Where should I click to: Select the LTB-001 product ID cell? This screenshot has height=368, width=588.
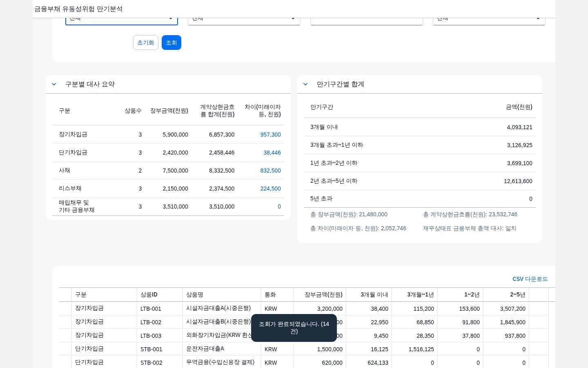[x=160, y=309]
